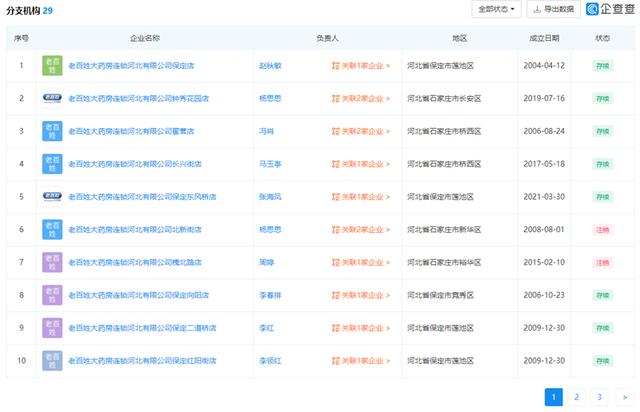The width and height of the screenshot is (640, 412).
Task: Go to page 3 of pagination
Action: [x=599, y=397]
